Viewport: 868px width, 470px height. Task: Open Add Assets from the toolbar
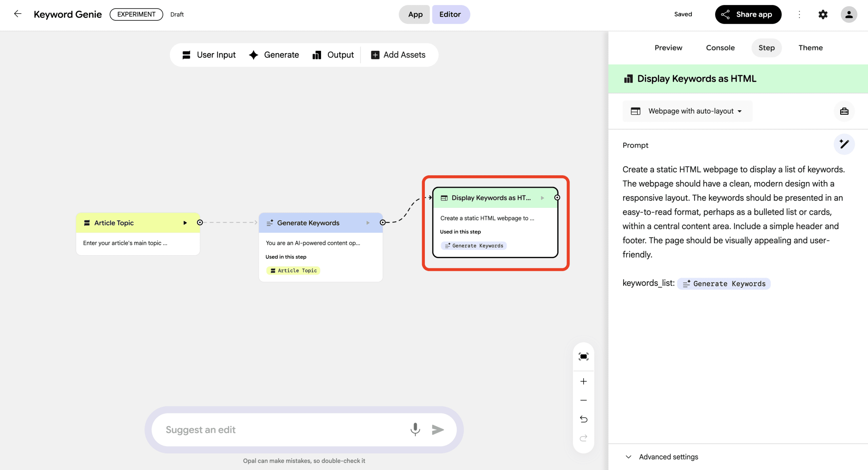tap(398, 55)
